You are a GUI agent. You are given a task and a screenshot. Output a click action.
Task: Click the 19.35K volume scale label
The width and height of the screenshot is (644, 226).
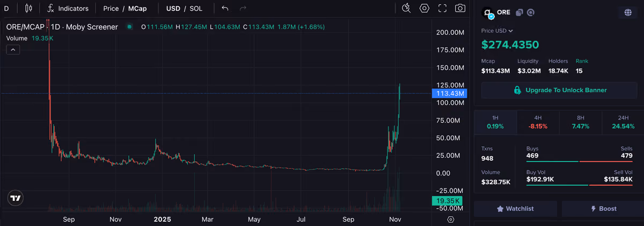tap(447, 201)
